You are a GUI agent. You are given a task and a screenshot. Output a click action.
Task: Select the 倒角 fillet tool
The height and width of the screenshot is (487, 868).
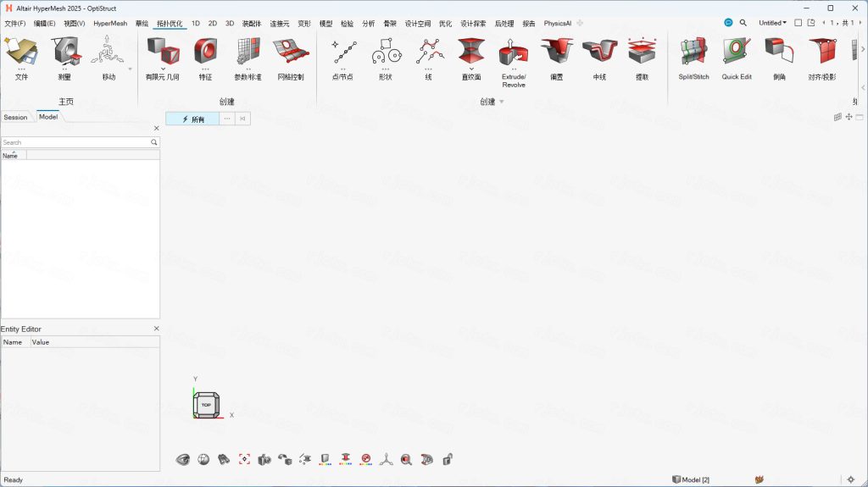click(x=779, y=53)
